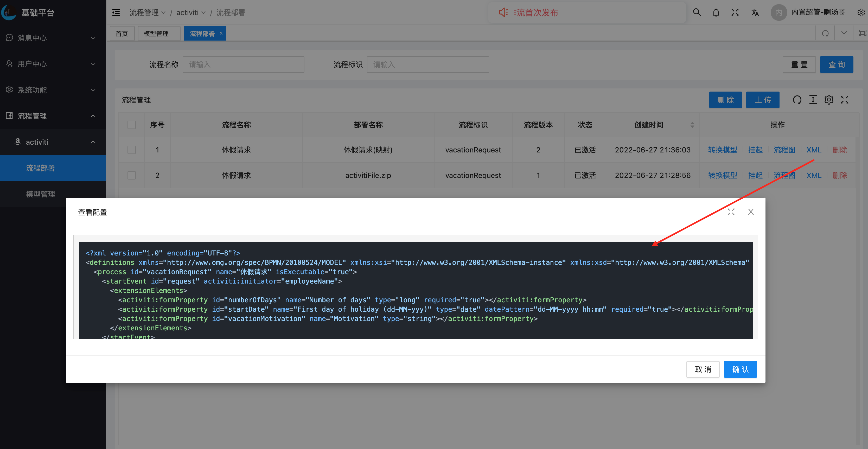Screen dimensions: 868x449
Task: Switch to the 模型管理 tab
Action: point(156,34)
